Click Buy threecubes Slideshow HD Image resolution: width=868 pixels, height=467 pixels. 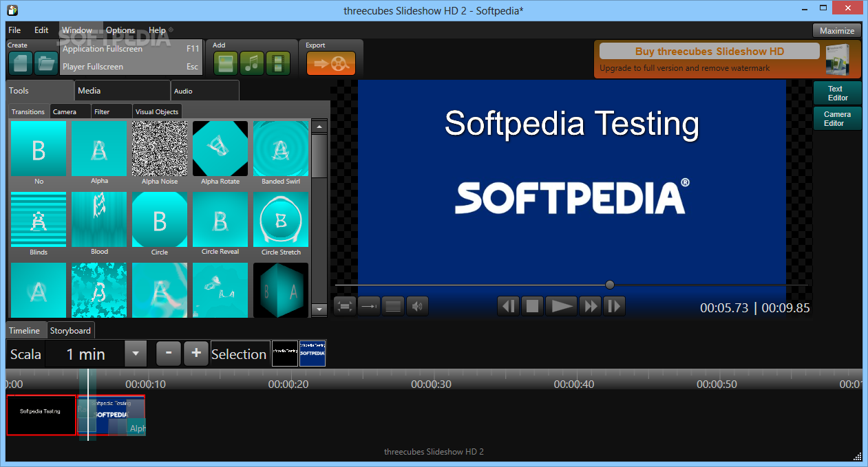tap(709, 52)
